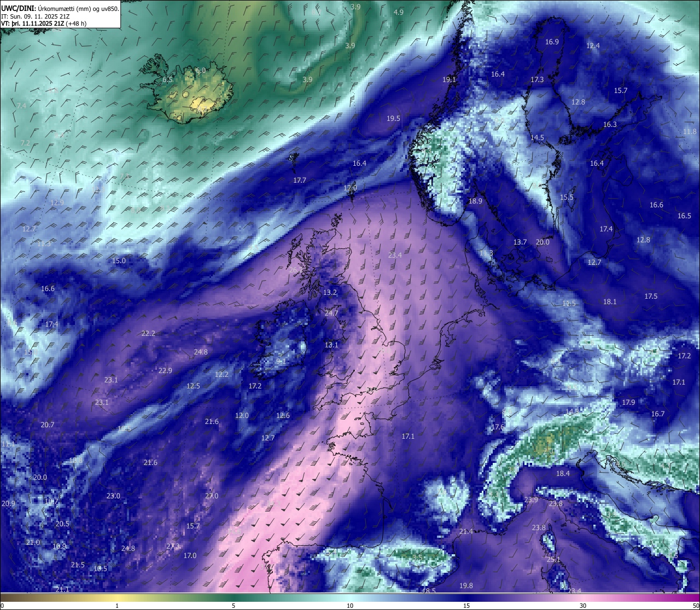Image resolution: width=700 pixels, height=610 pixels.
Task: Click the value "17.7" near the Faroe Islands
Action: pyautogui.click(x=300, y=181)
